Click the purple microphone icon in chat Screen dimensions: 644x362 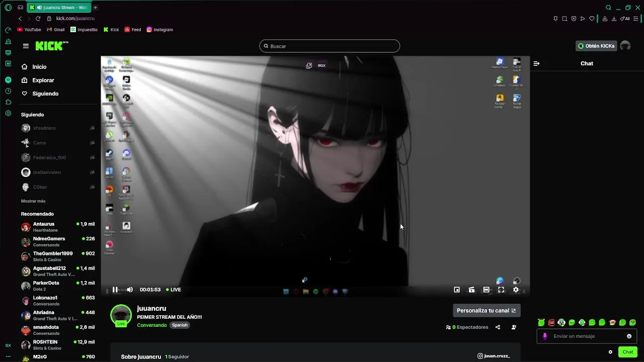tap(545, 336)
